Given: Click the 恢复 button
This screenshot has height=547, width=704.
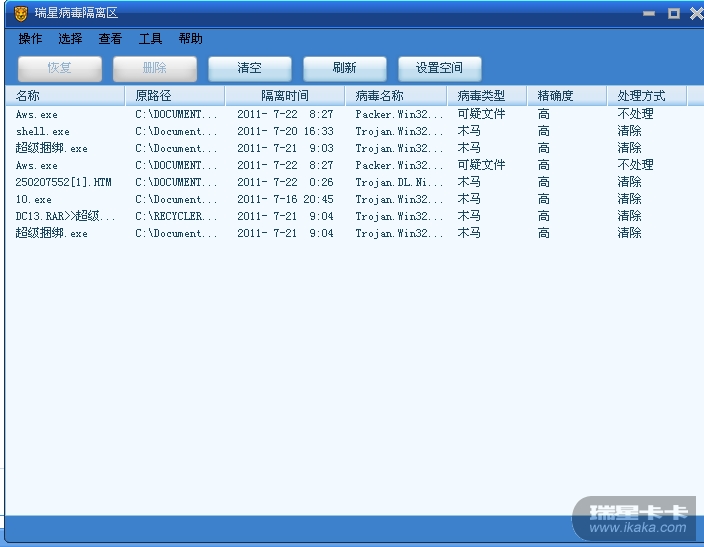Looking at the screenshot, I should [60, 68].
